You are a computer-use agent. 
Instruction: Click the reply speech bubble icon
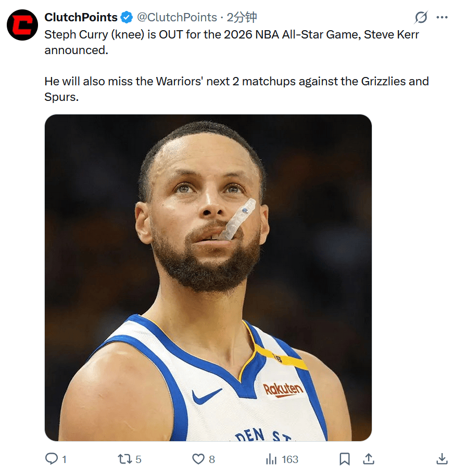click(x=51, y=459)
